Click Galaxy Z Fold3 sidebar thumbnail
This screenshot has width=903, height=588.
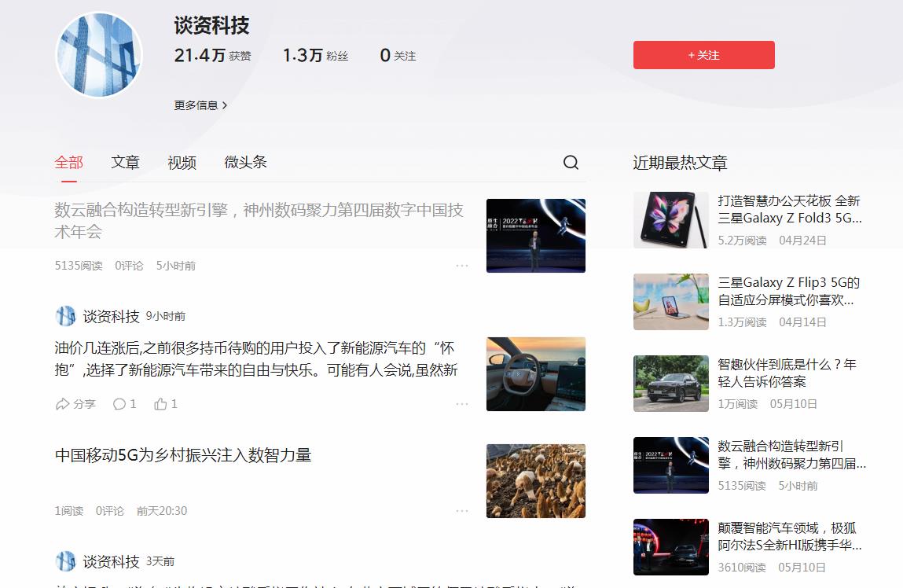click(671, 220)
